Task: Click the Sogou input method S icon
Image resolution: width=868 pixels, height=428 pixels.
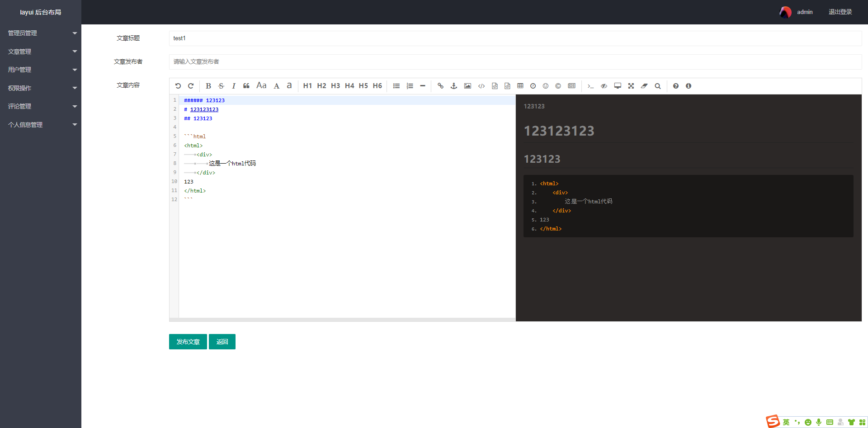Action: click(773, 421)
